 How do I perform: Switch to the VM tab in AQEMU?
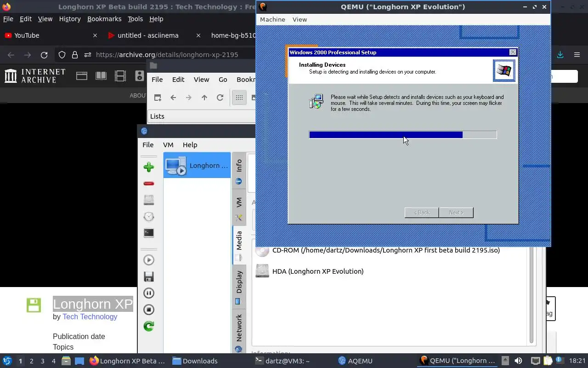239,207
